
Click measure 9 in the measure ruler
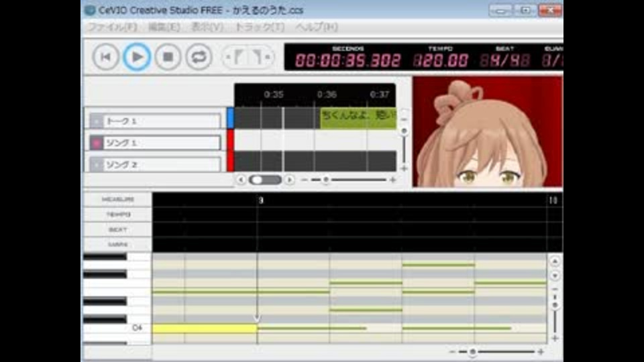click(x=261, y=200)
